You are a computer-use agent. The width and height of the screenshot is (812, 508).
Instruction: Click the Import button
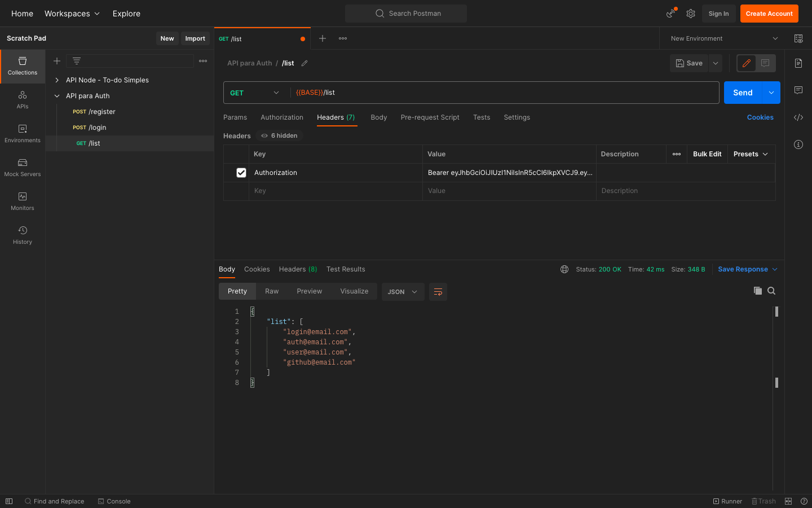(x=195, y=38)
